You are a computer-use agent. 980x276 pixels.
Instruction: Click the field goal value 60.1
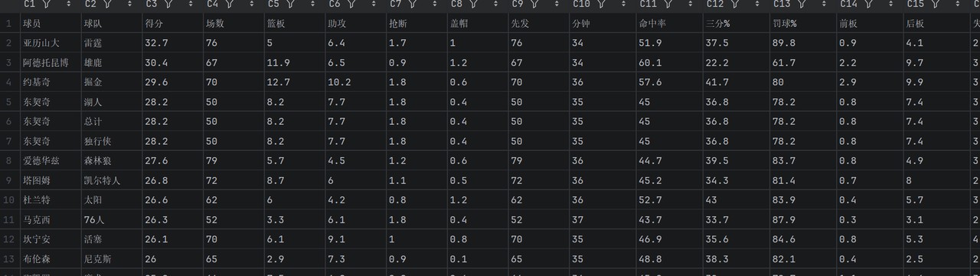tap(670, 63)
